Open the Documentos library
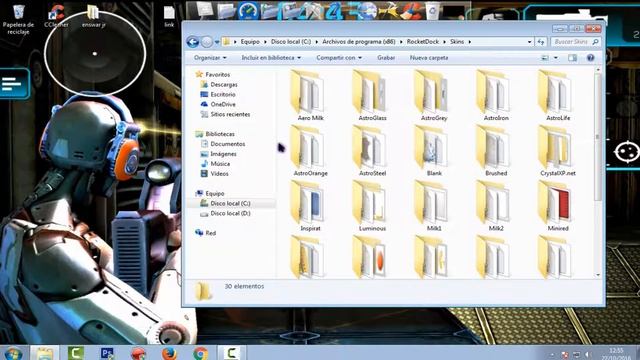The width and height of the screenshot is (640, 360). [x=228, y=144]
